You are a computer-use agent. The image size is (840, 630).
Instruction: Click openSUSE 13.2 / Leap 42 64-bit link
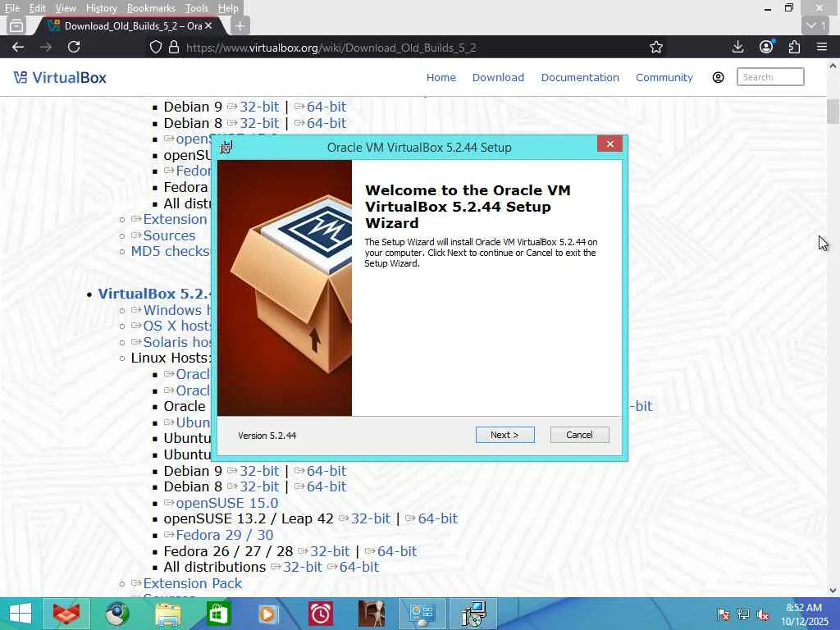tap(438, 518)
